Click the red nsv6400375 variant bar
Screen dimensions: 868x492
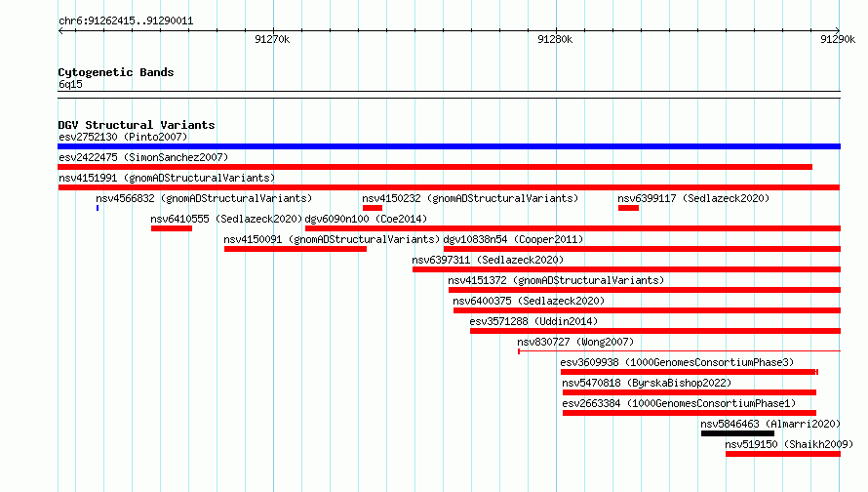[x=648, y=310]
